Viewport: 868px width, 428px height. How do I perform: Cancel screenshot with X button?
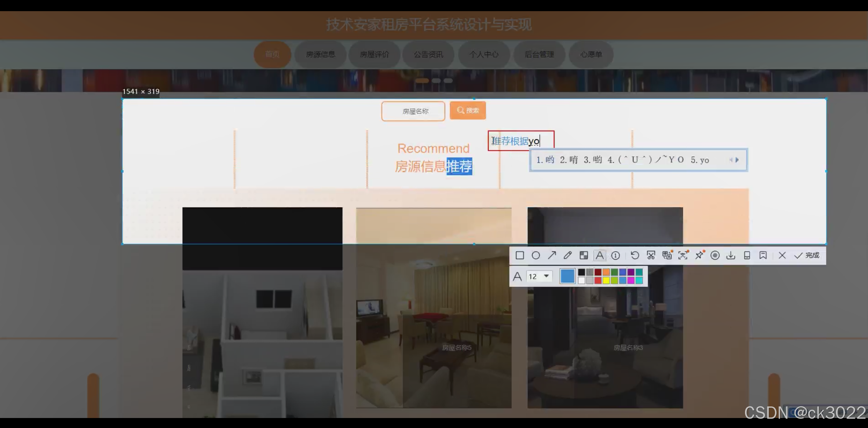[x=782, y=255]
